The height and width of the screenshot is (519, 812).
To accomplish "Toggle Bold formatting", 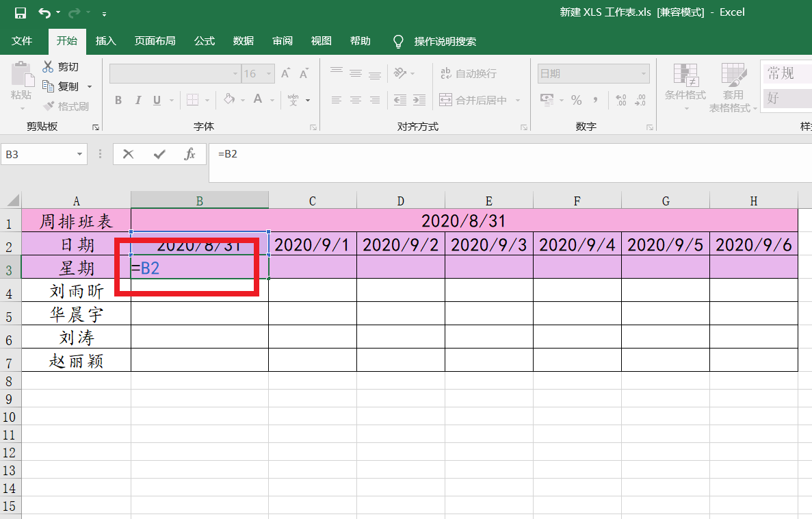I will click(x=118, y=100).
